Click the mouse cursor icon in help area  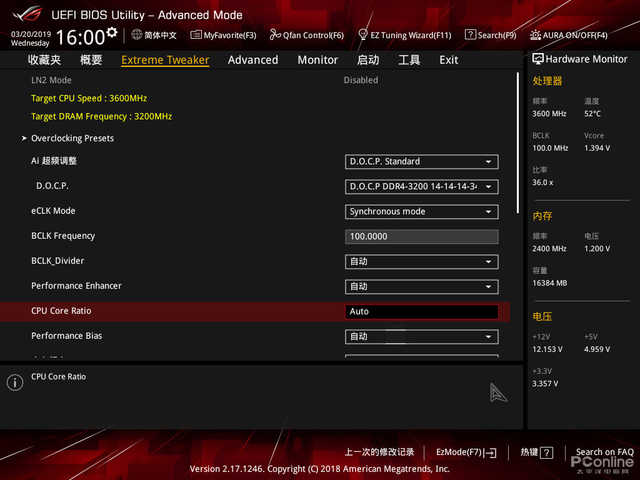(x=498, y=392)
